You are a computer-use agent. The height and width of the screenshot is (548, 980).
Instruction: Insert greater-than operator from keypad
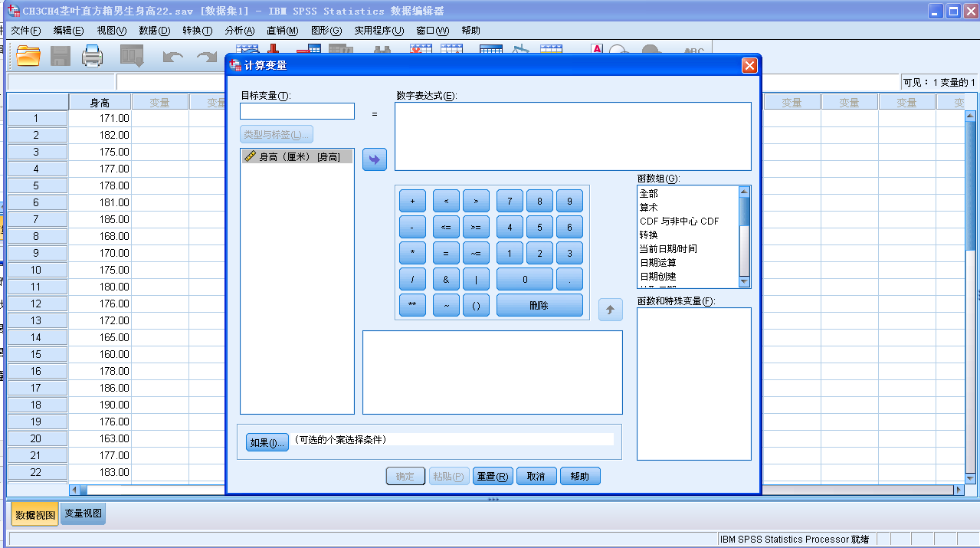(x=476, y=202)
